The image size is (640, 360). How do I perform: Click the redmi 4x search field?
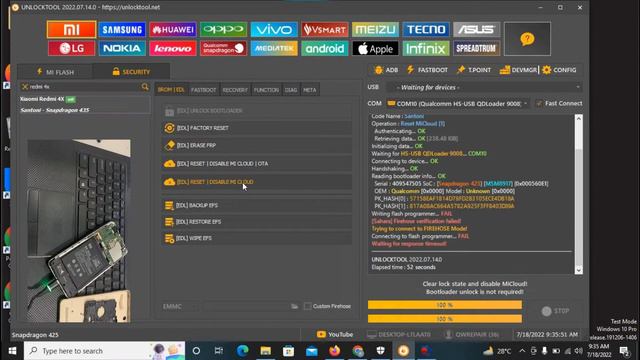click(x=84, y=87)
